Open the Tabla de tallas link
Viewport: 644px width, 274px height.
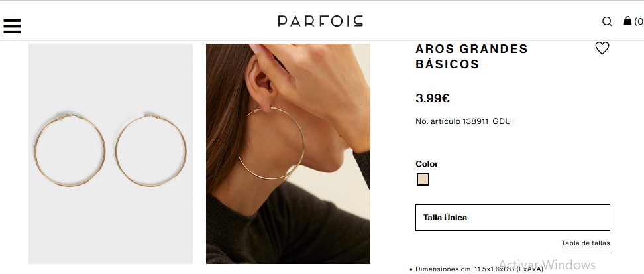click(x=585, y=243)
